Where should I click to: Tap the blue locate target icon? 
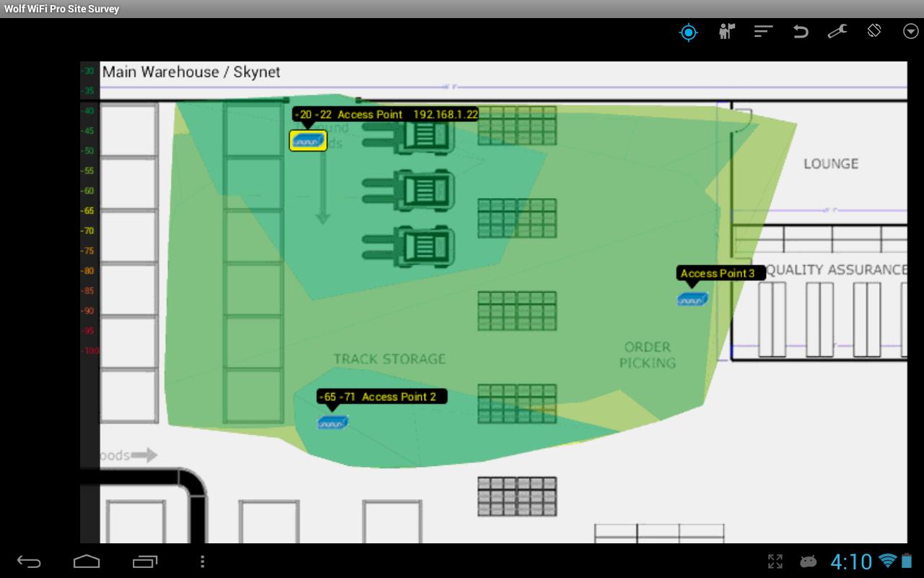[x=689, y=33]
